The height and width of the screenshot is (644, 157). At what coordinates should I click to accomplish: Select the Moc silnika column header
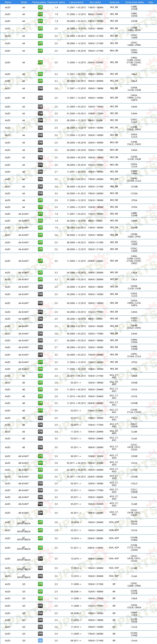click(95, 2)
